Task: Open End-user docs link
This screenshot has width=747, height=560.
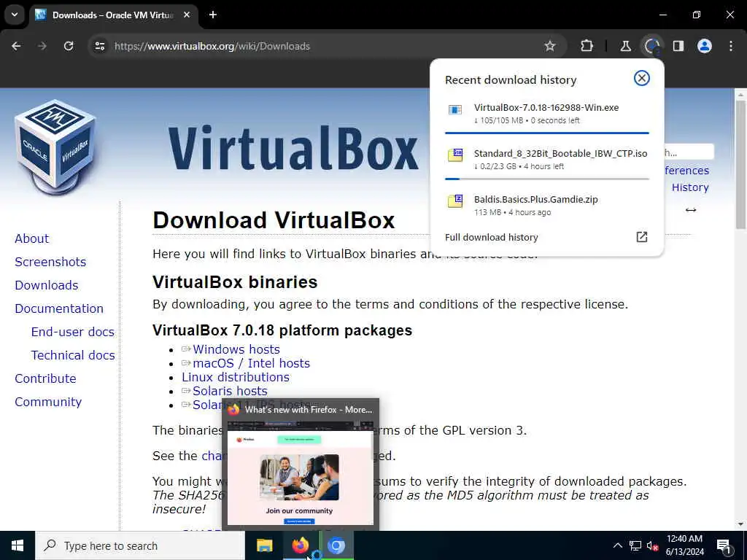Action: 72,332
